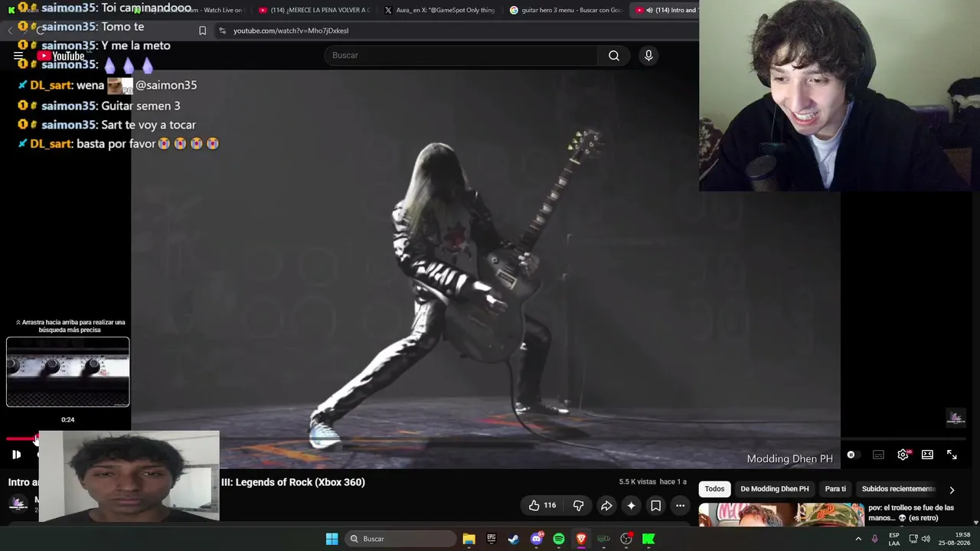Seek the video using the red progress bar
The width and height of the screenshot is (980, 551).
click(21, 439)
